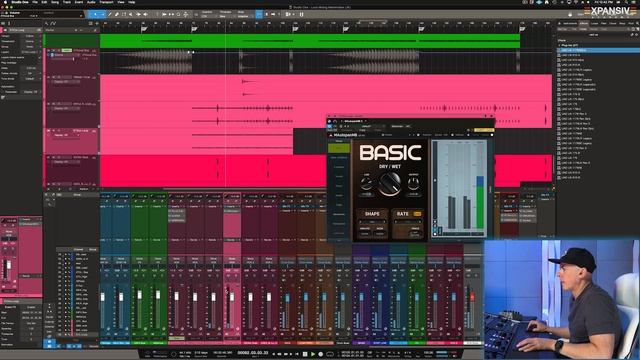Open the Audio menu

(x=91, y=2)
